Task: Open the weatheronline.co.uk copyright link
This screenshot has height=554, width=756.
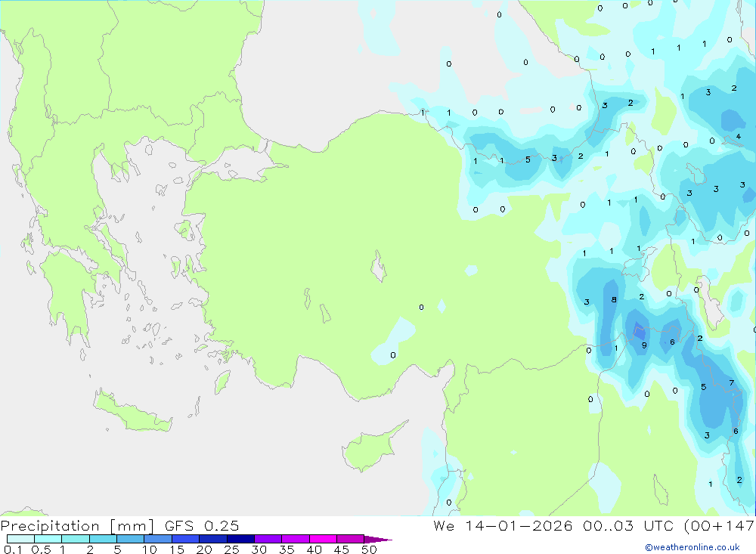Action: pyautogui.click(x=692, y=547)
